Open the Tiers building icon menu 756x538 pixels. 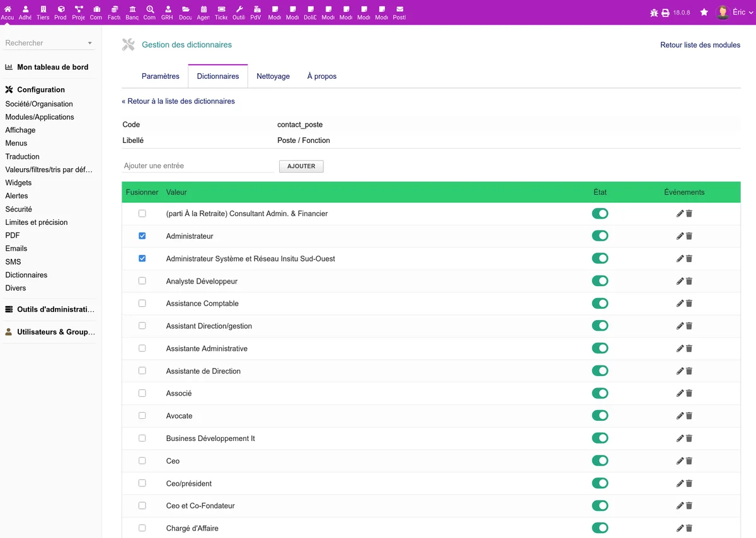tap(43, 9)
